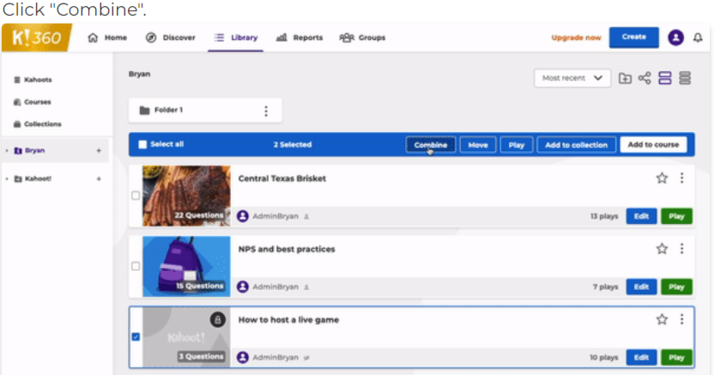715x375 pixels.
Task: Open the Most recent sort dropdown
Action: click(x=572, y=78)
